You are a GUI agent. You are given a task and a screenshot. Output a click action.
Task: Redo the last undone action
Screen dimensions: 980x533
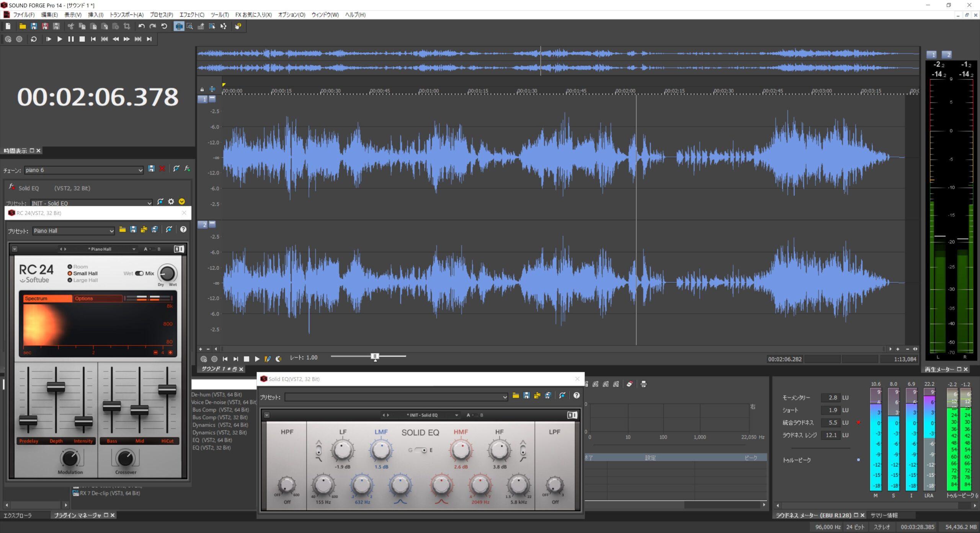coord(152,26)
